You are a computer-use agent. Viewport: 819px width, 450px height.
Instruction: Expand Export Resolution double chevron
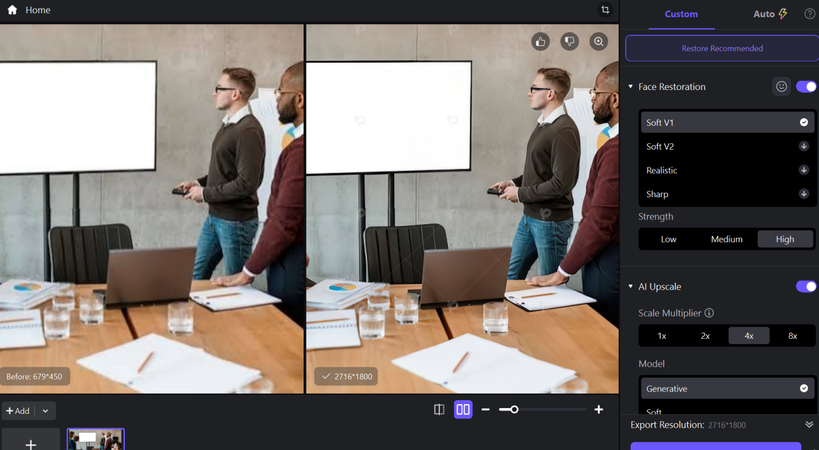coord(809,424)
